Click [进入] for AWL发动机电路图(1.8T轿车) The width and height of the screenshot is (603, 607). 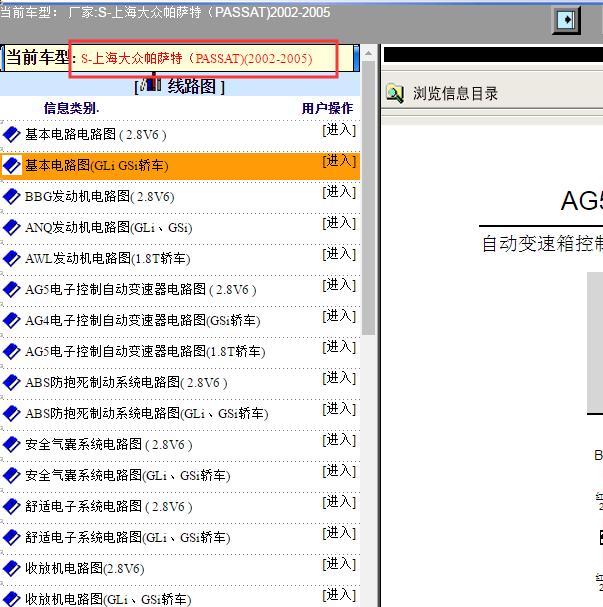coord(339,254)
